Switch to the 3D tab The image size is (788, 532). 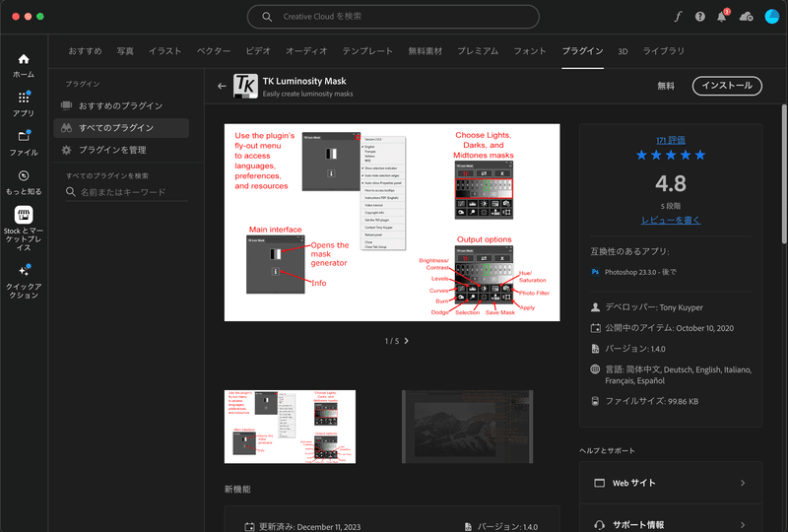click(623, 51)
